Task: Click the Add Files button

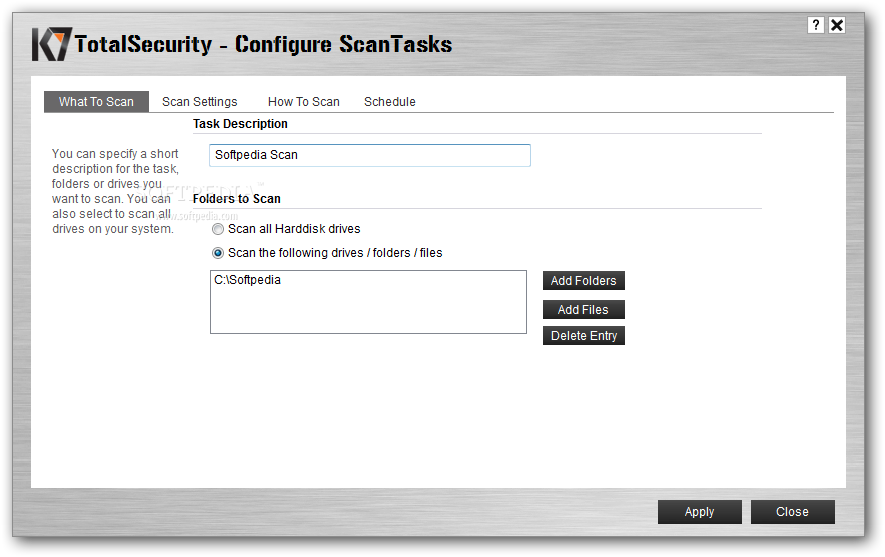Action: tap(584, 310)
